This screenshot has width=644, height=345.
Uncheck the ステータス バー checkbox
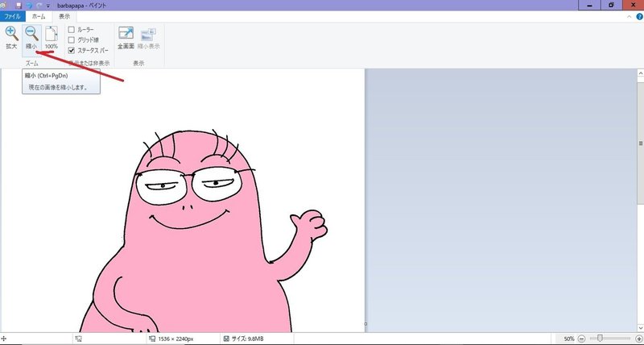[72, 50]
